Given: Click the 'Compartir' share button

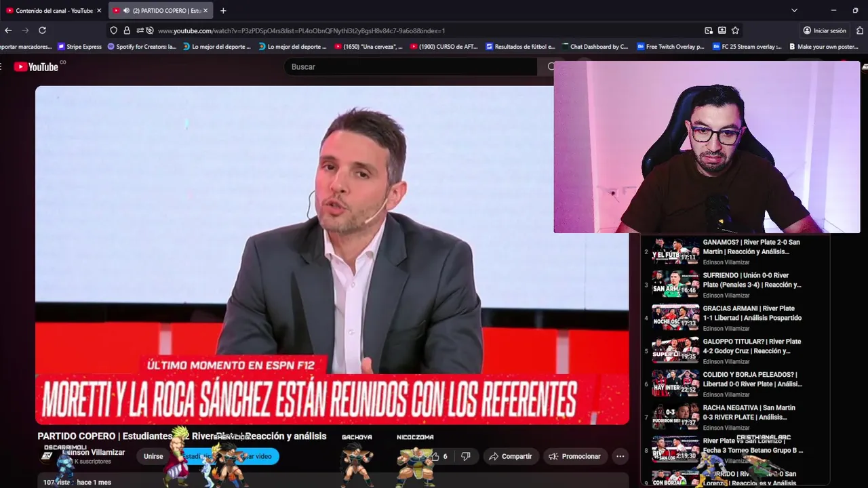Looking at the screenshot, I should 511,456.
